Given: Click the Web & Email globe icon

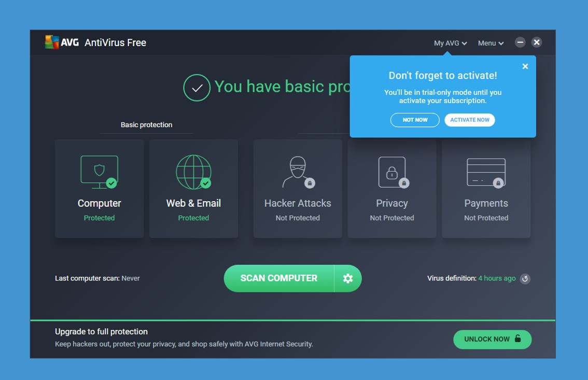Looking at the screenshot, I should tap(193, 172).
